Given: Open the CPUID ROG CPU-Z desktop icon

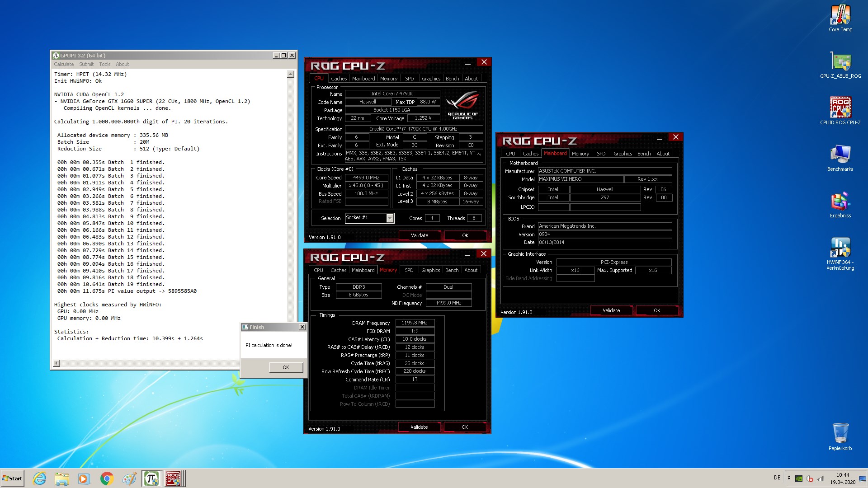Looking at the screenshot, I should (x=840, y=111).
